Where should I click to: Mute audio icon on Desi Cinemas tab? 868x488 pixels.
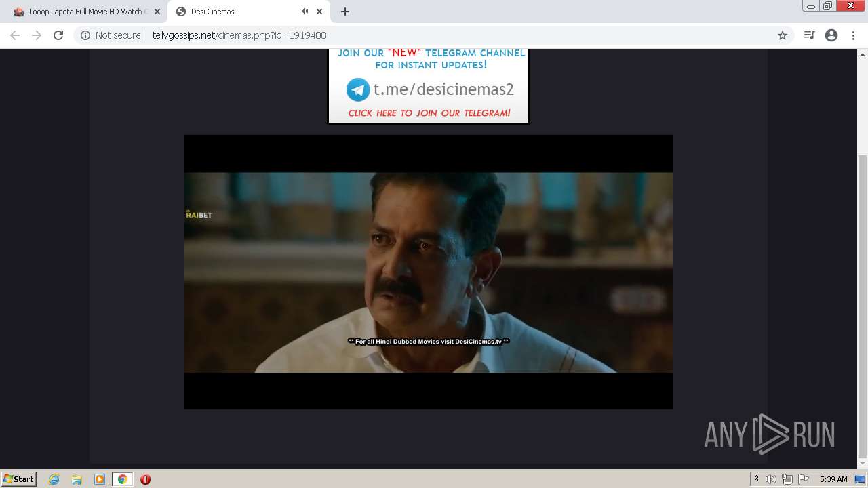(304, 12)
